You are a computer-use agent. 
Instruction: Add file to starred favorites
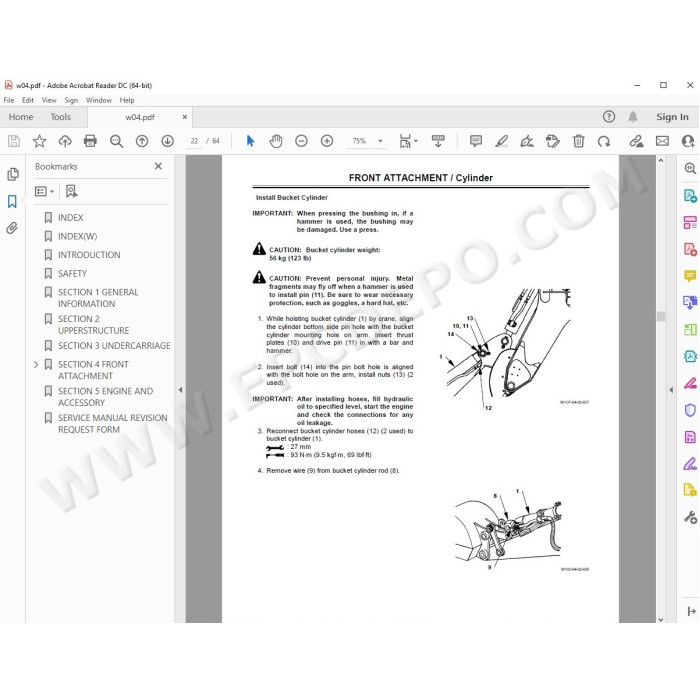coord(39,141)
